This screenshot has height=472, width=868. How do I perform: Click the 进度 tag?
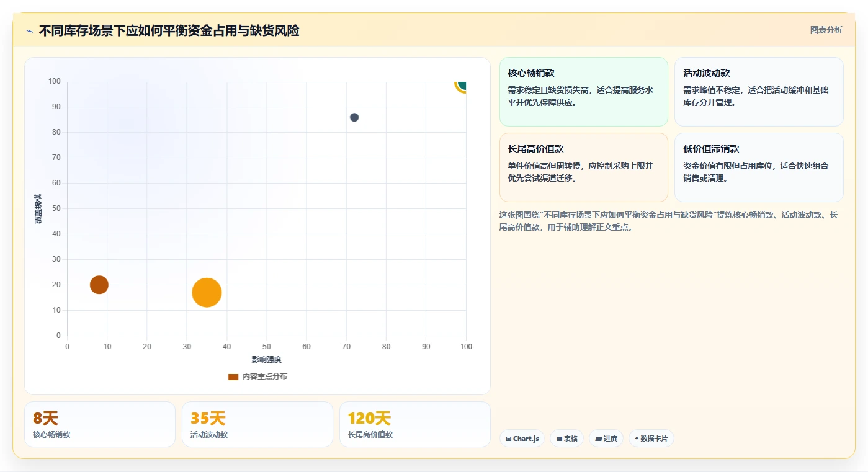(606, 439)
